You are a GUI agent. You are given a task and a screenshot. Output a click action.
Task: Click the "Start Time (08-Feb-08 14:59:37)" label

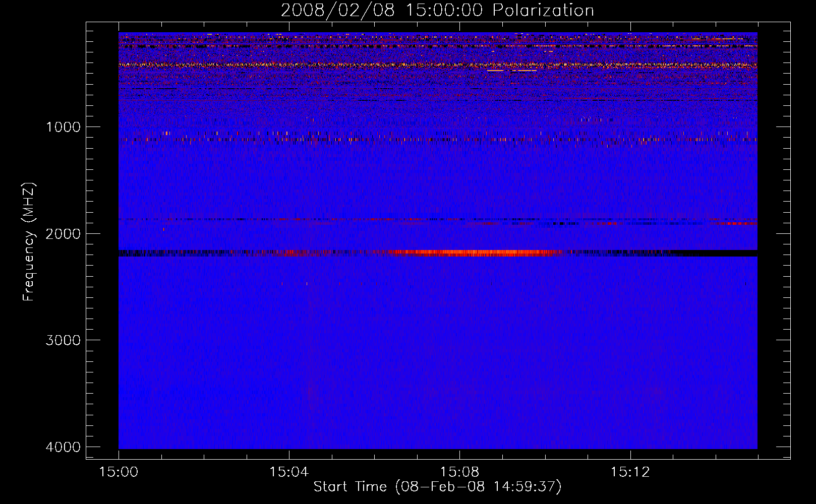click(437, 487)
